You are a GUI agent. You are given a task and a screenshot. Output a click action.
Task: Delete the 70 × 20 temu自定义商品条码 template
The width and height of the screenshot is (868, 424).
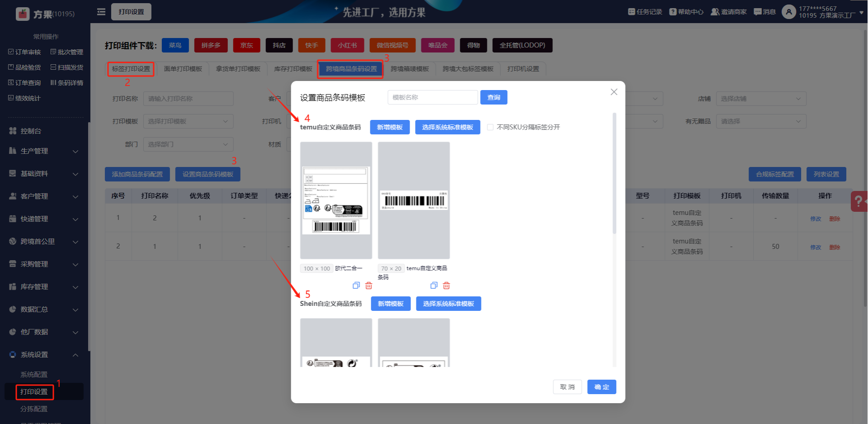point(447,286)
